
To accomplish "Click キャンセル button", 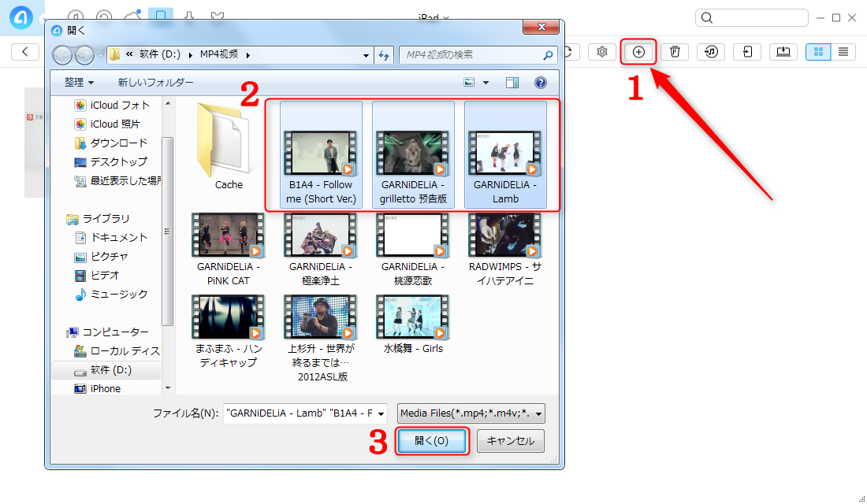I will click(511, 441).
